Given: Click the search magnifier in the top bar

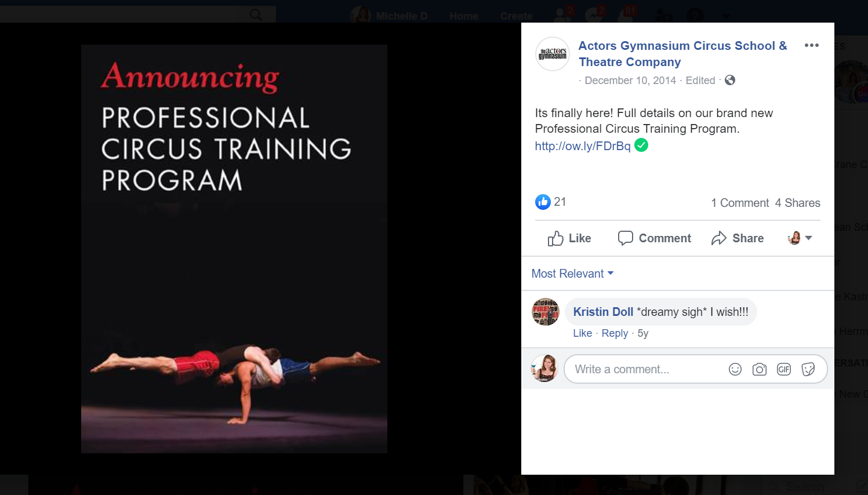Looking at the screenshot, I should [x=256, y=14].
